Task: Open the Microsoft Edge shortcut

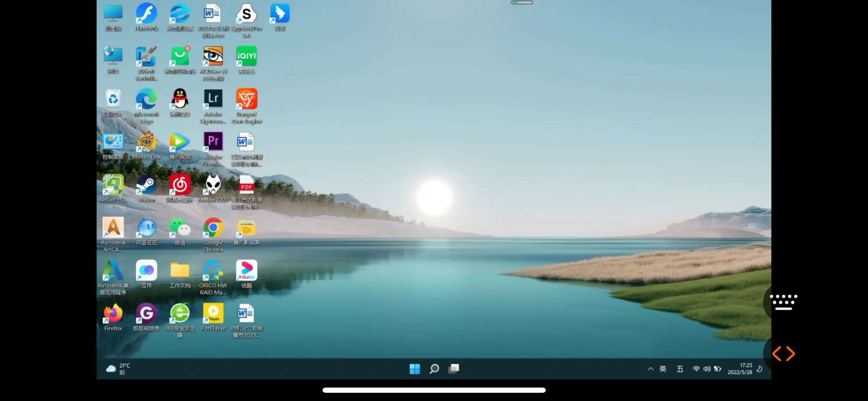Action: click(146, 100)
